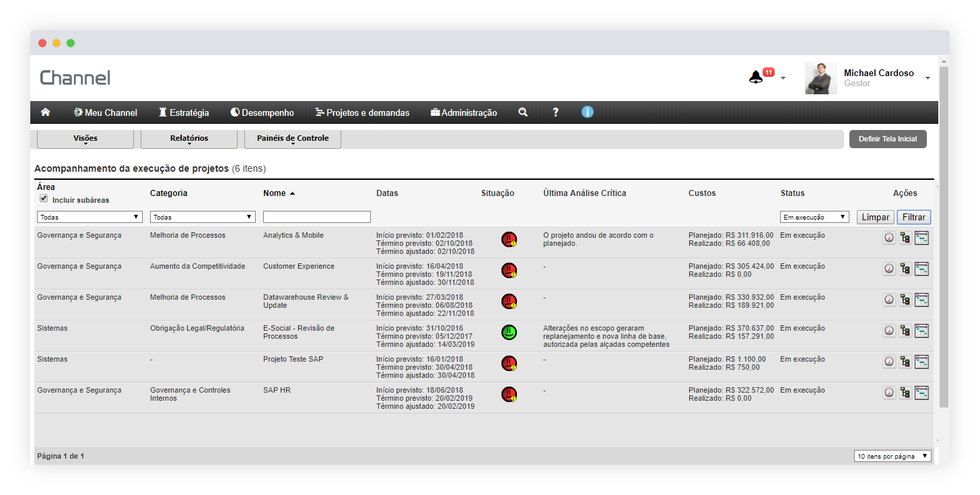Open dashboard gauge icon for Customer Experience
The width and height of the screenshot is (980, 495).
point(889,269)
